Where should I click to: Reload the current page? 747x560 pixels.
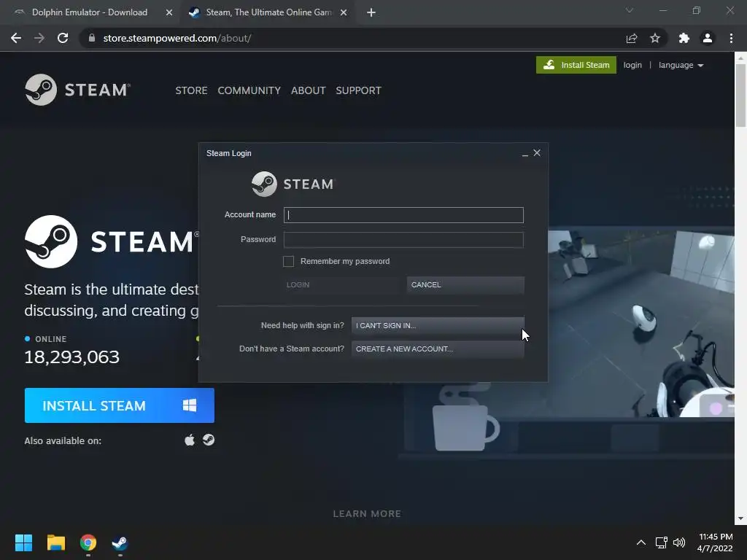[x=63, y=38]
